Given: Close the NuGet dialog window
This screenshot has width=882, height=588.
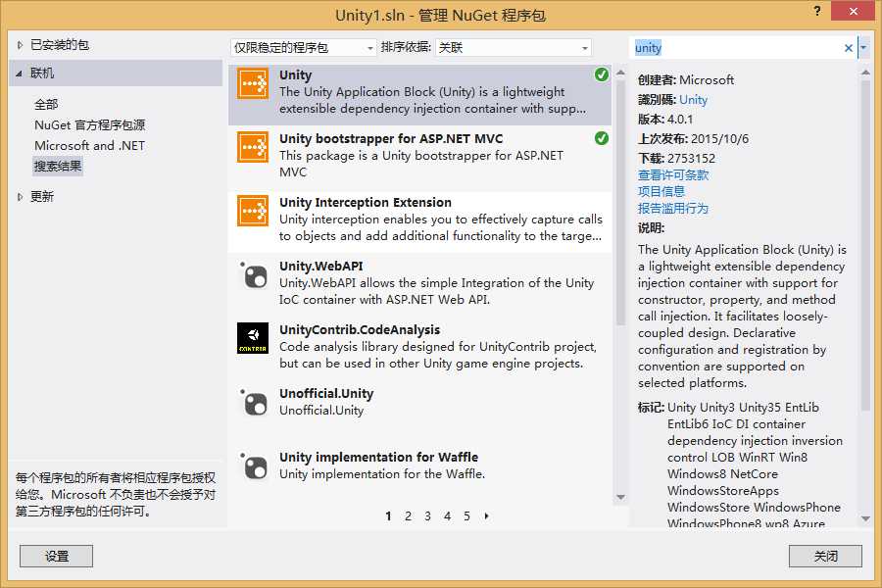Looking at the screenshot, I should (853, 11).
